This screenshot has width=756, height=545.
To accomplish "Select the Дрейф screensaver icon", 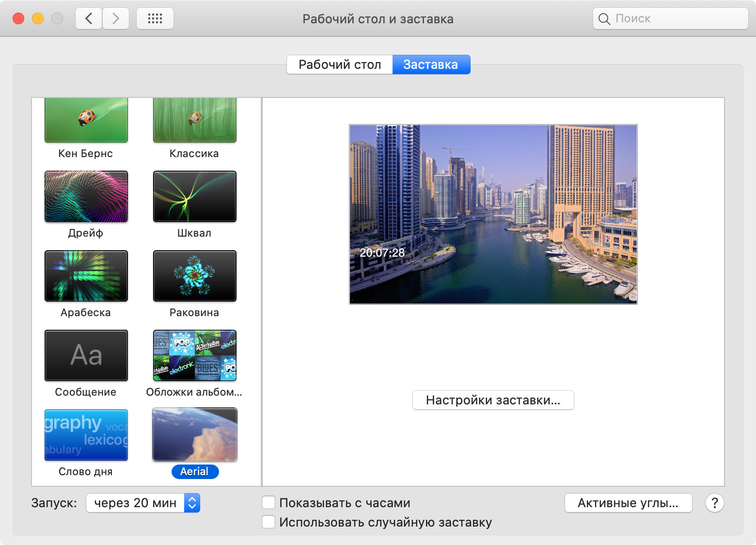I will click(x=86, y=196).
